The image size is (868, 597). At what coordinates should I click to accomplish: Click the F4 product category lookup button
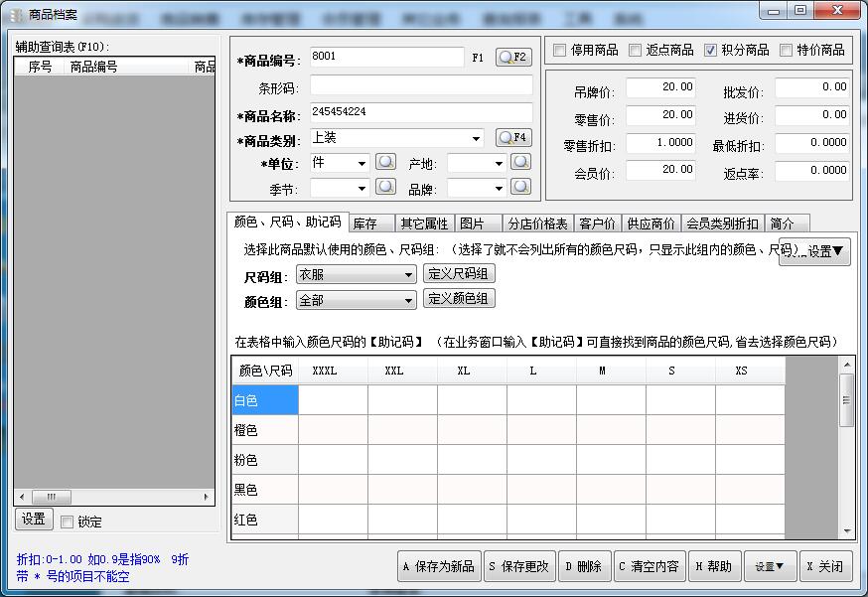pos(513,138)
